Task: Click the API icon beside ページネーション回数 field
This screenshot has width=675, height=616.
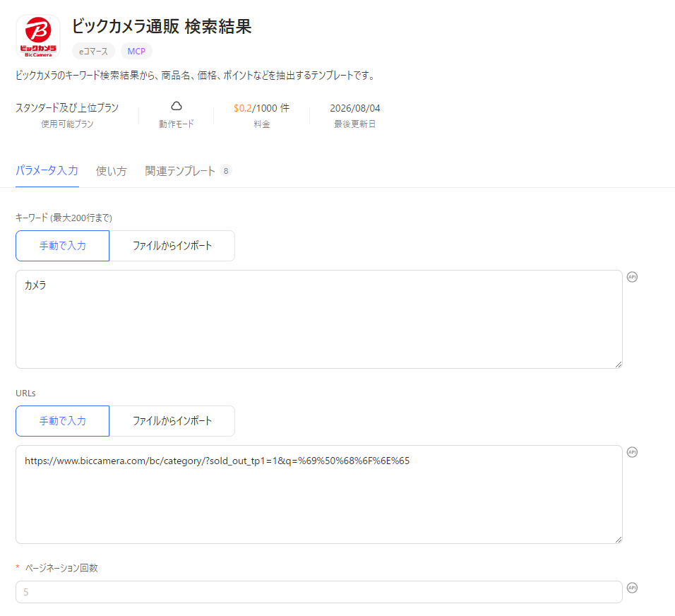Action: [632, 588]
